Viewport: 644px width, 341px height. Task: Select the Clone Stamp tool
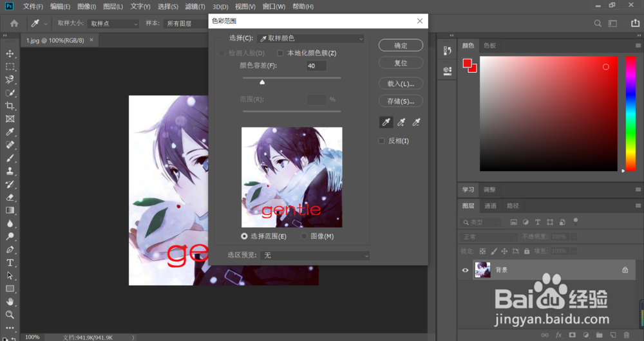pyautogui.click(x=10, y=171)
